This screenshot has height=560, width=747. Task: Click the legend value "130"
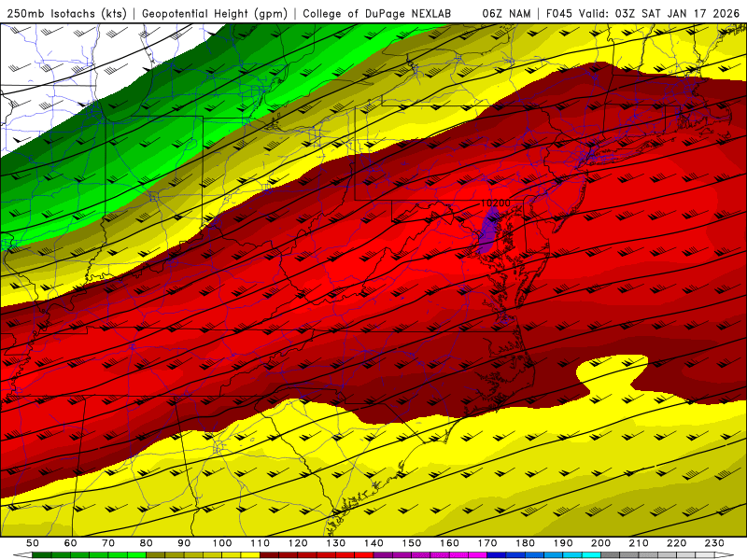(x=336, y=543)
